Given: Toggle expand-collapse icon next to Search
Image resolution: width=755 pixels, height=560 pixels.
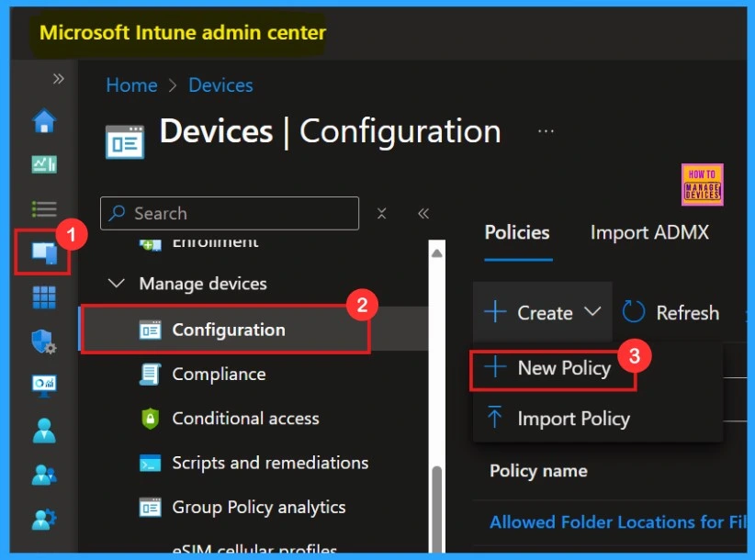Looking at the screenshot, I should click(x=382, y=213).
